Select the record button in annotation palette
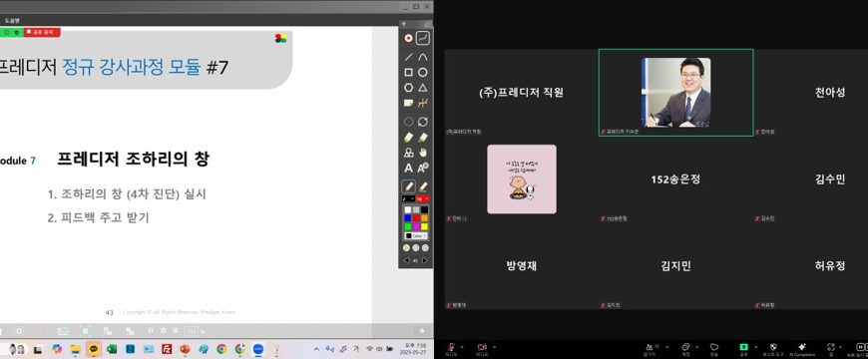The height and width of the screenshot is (359, 868). click(x=408, y=38)
